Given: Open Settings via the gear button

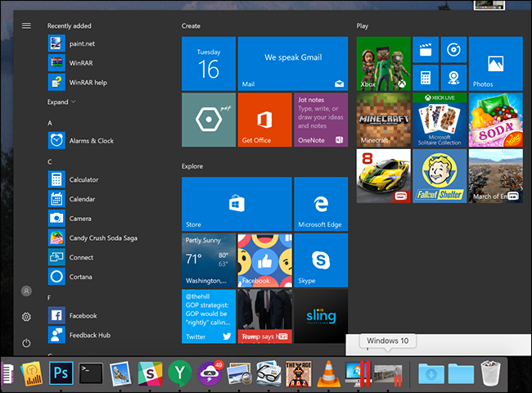Looking at the screenshot, I should click(x=26, y=317).
